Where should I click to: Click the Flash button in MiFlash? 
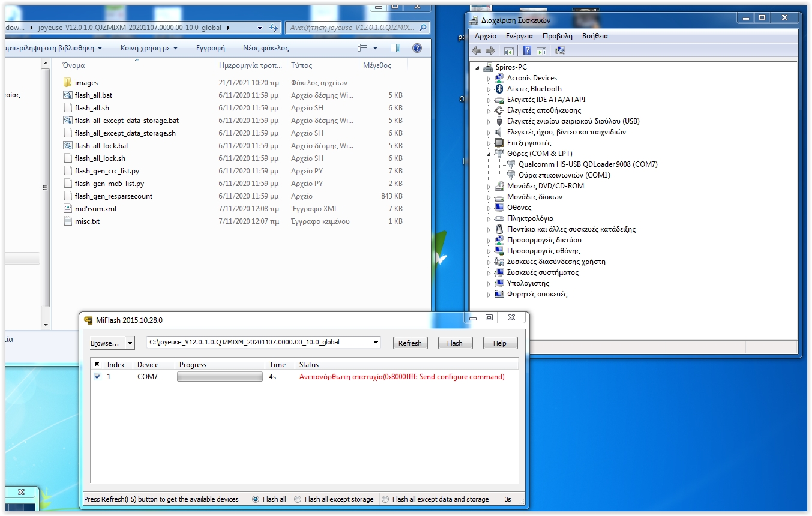[x=455, y=343]
